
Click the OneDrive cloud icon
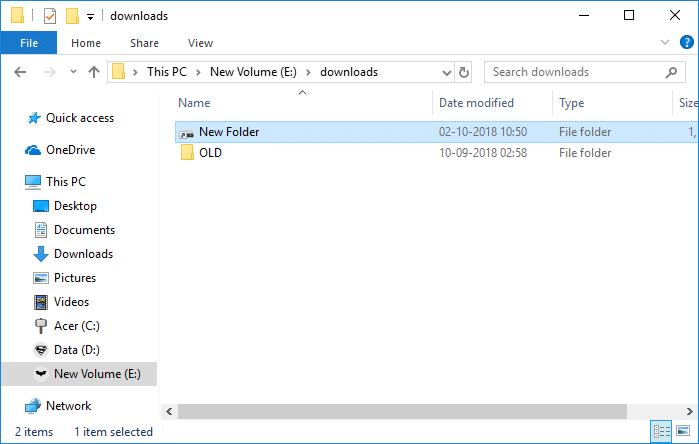coord(33,150)
